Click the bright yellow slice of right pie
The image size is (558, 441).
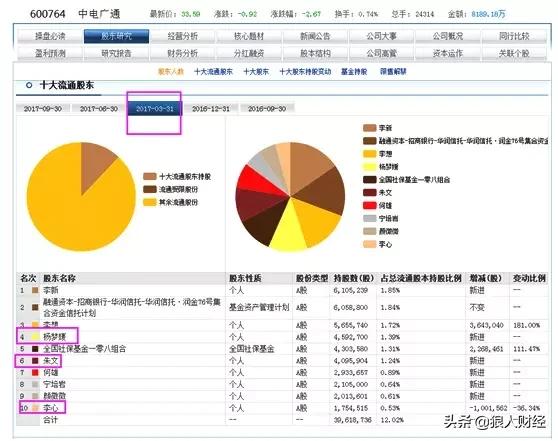(289, 230)
